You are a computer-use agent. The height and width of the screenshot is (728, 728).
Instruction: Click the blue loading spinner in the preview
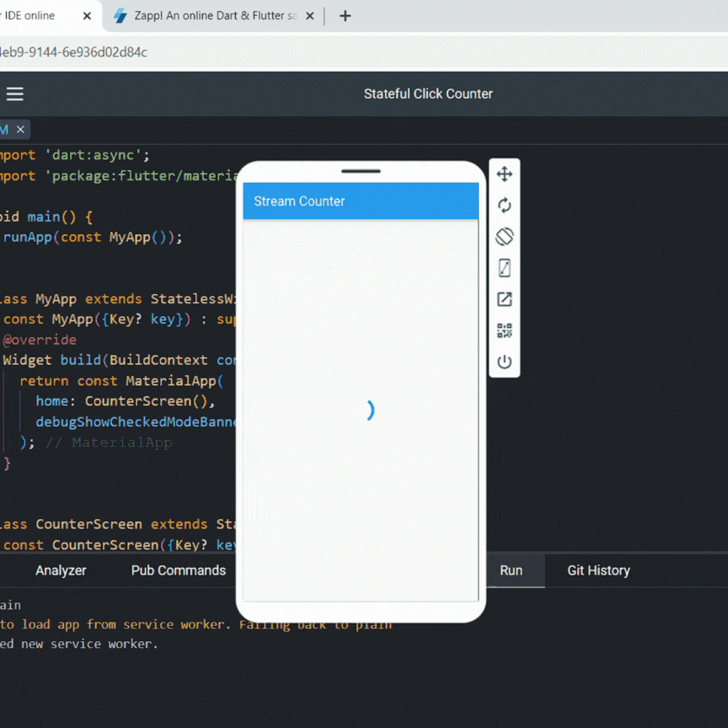[x=369, y=410]
